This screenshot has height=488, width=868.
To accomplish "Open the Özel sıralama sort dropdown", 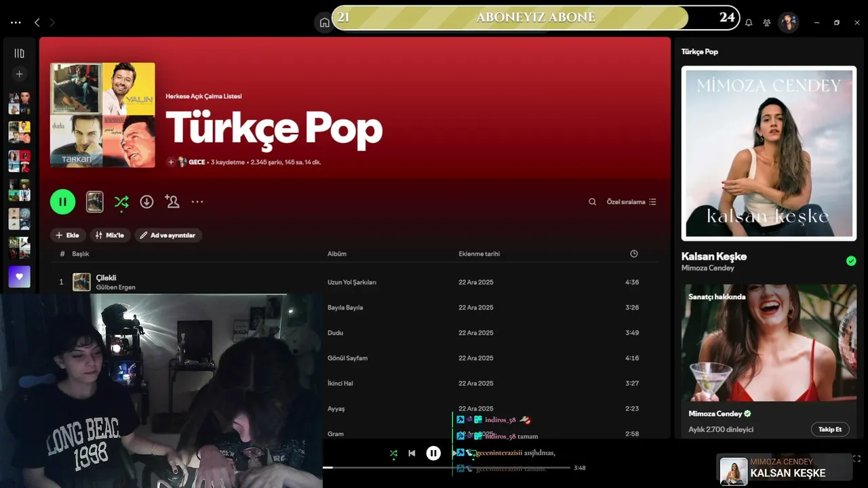I will tap(631, 202).
